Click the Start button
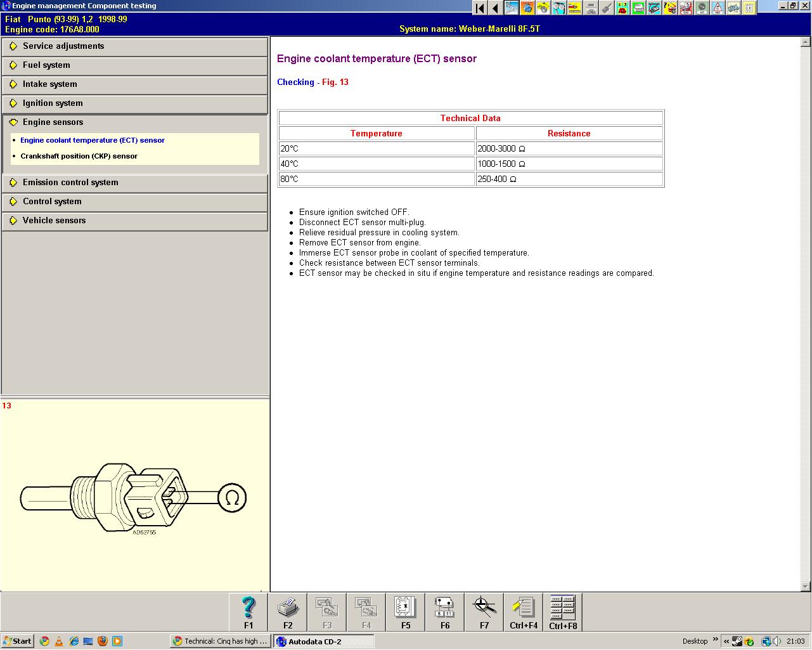This screenshot has height=650, width=812. point(17,641)
